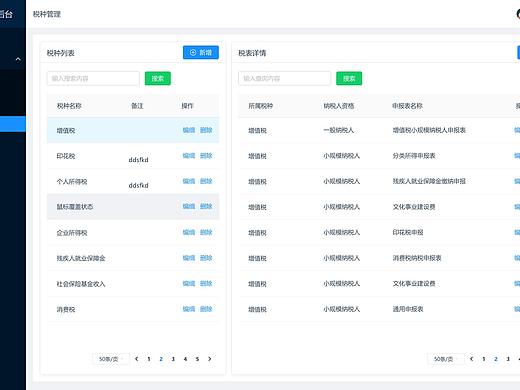Select 消费税 in the tax type list

(66, 310)
